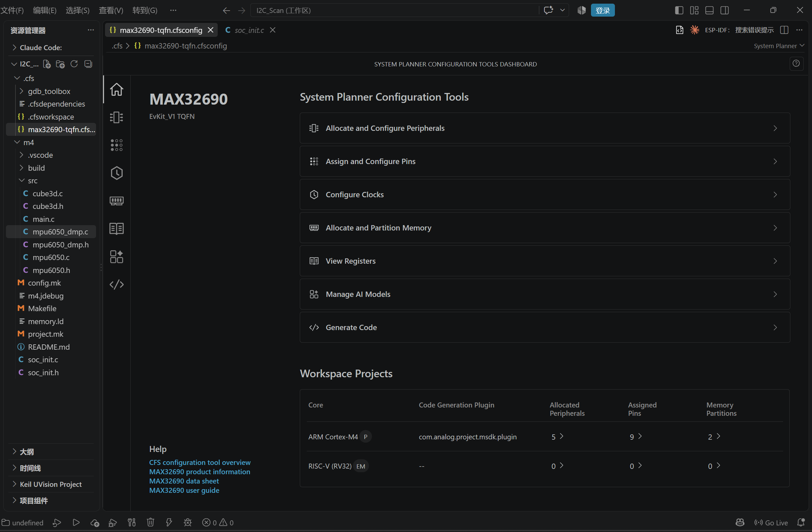Open Assign and Configure Pins
The height and width of the screenshot is (532, 812).
(x=544, y=161)
